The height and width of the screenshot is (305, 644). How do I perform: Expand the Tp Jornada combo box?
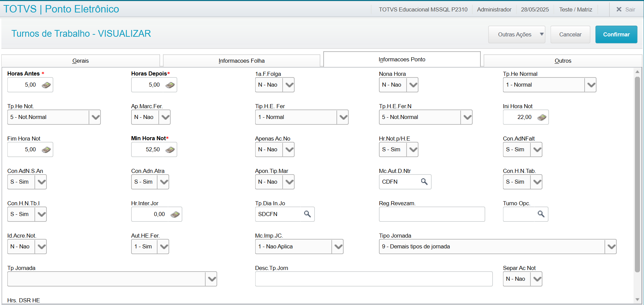click(211, 279)
